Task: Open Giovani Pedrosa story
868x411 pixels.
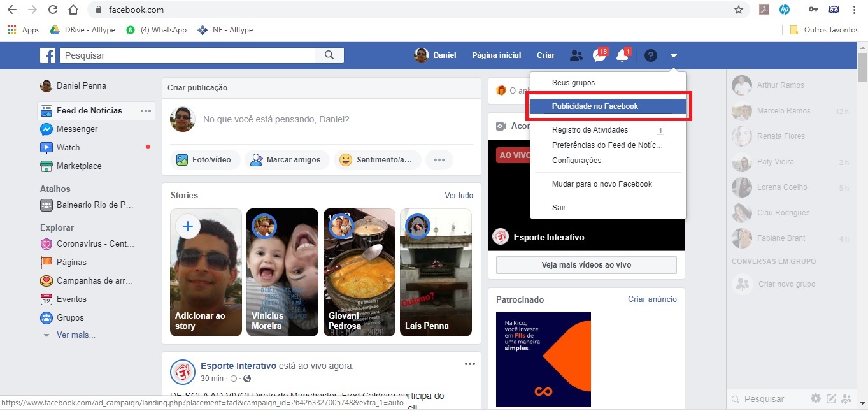Action: pos(359,272)
